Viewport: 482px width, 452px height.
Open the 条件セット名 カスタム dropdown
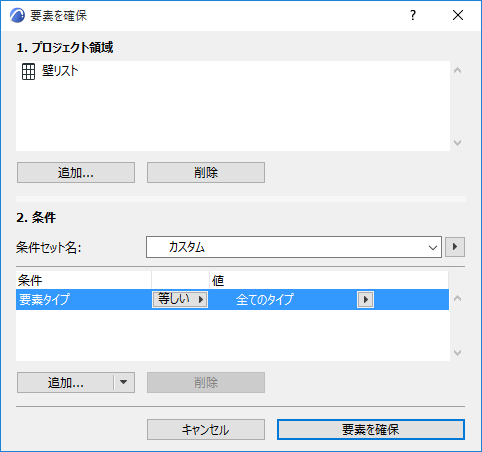294,247
